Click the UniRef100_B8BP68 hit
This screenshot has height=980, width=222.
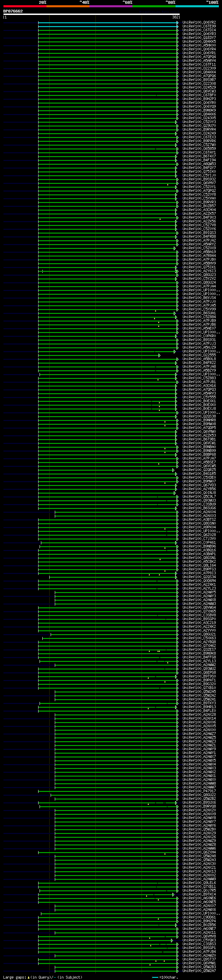coord(199,455)
